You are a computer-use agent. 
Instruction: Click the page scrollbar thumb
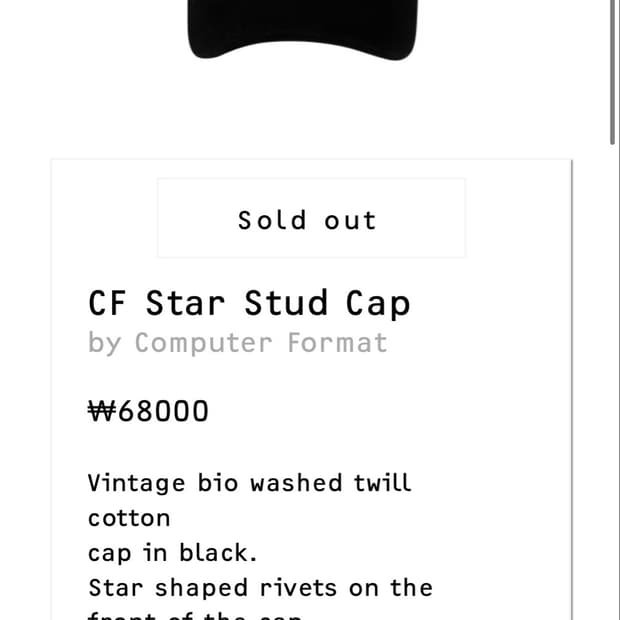pos(612,72)
